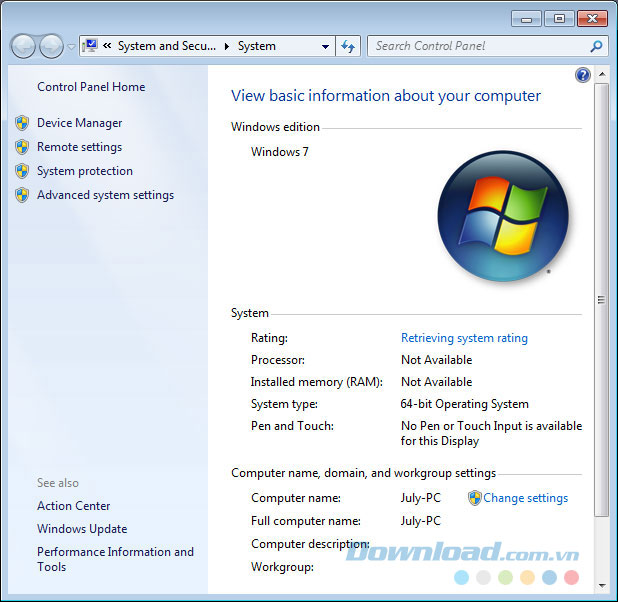This screenshot has width=618, height=602.
Task: Click shield icon next to Change settings
Action: [x=475, y=498]
